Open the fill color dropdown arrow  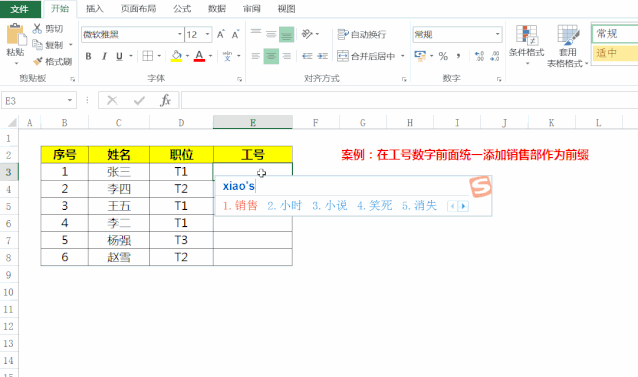[x=188, y=56]
